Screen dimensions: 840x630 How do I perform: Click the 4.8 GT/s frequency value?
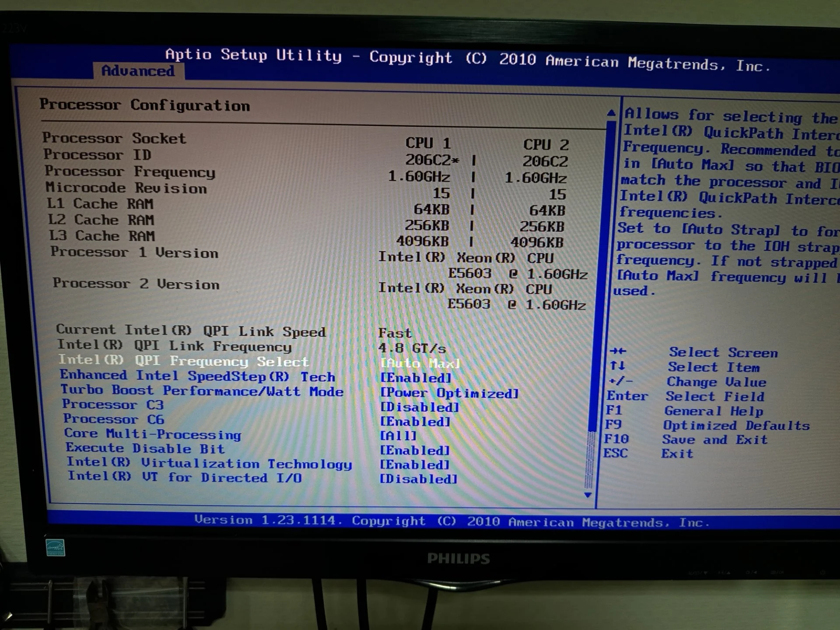pyautogui.click(x=412, y=348)
